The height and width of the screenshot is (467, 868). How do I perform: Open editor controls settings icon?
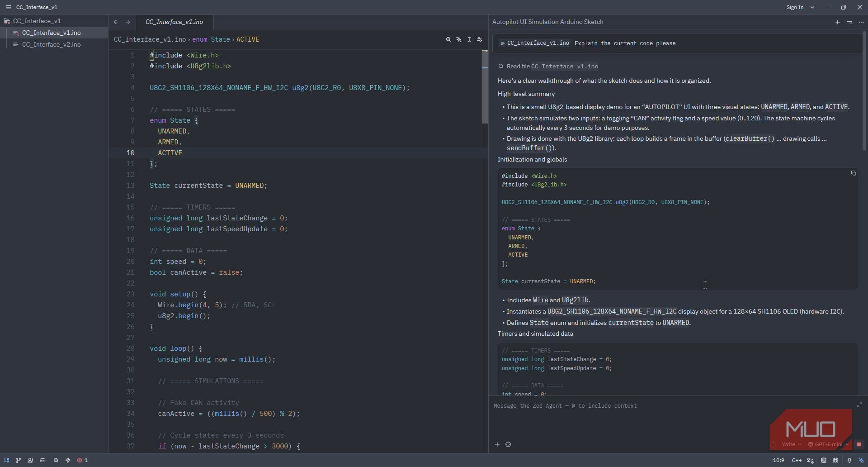[480, 39]
